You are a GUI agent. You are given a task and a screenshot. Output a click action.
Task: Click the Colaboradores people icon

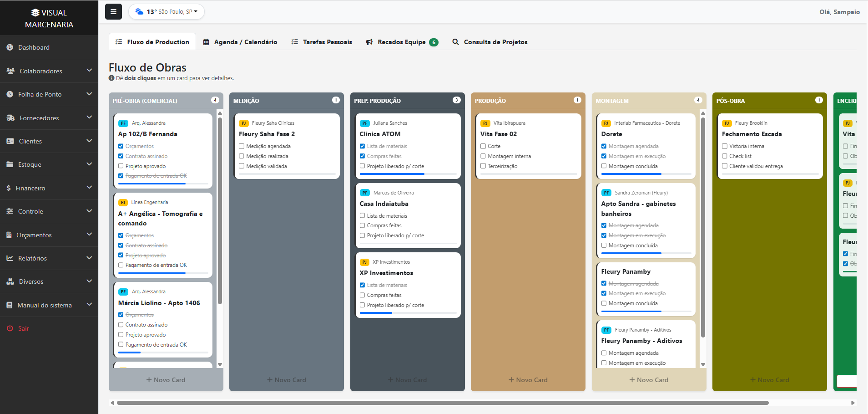pos(11,71)
